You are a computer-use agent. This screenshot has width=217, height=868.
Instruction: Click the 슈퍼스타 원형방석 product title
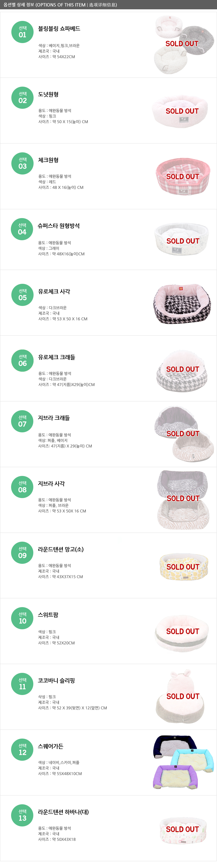59,226
